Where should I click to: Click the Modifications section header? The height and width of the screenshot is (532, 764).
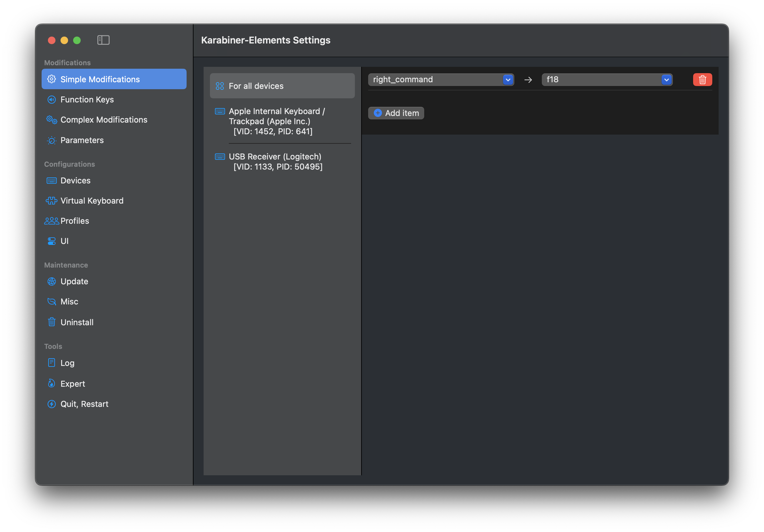coord(67,62)
